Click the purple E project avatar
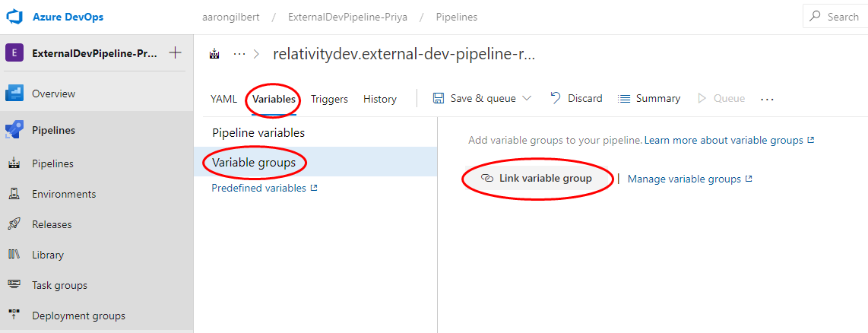The height and width of the screenshot is (333, 868). pyautogui.click(x=14, y=53)
